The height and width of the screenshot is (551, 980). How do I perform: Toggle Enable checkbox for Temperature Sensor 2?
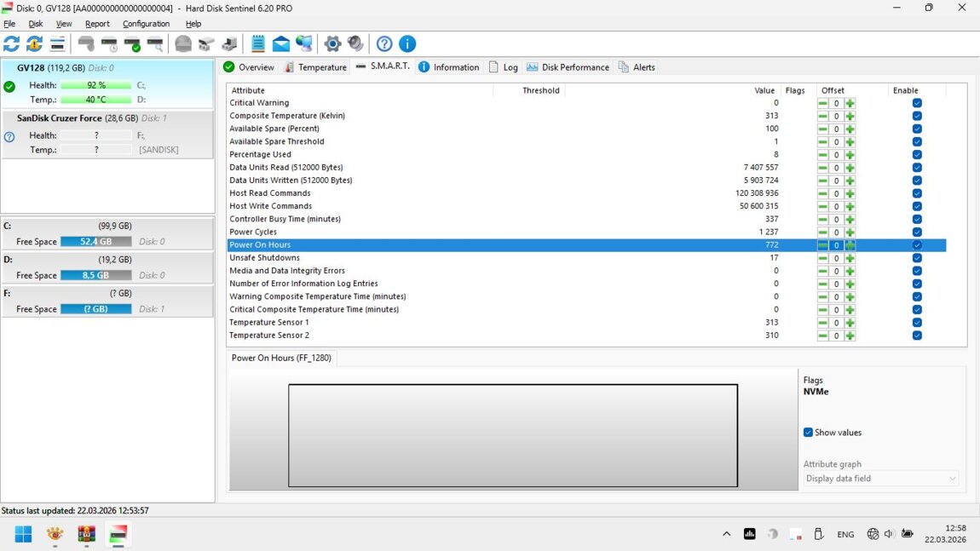point(917,336)
